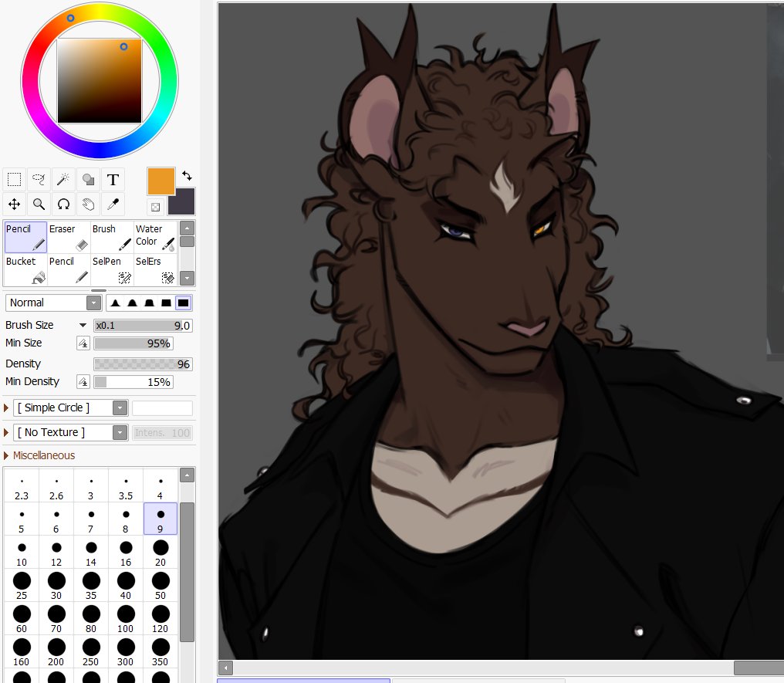Select the Rotate view tool

[63, 204]
